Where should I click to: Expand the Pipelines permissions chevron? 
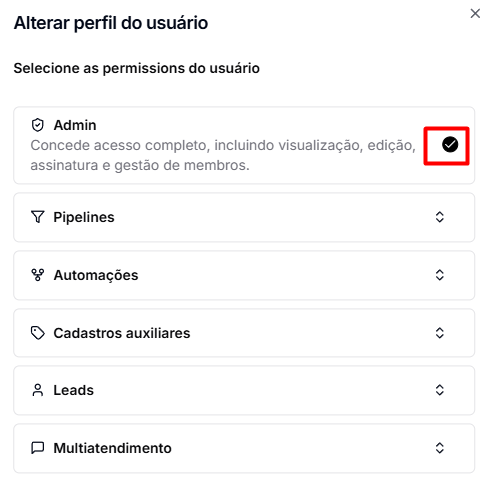[x=440, y=217]
